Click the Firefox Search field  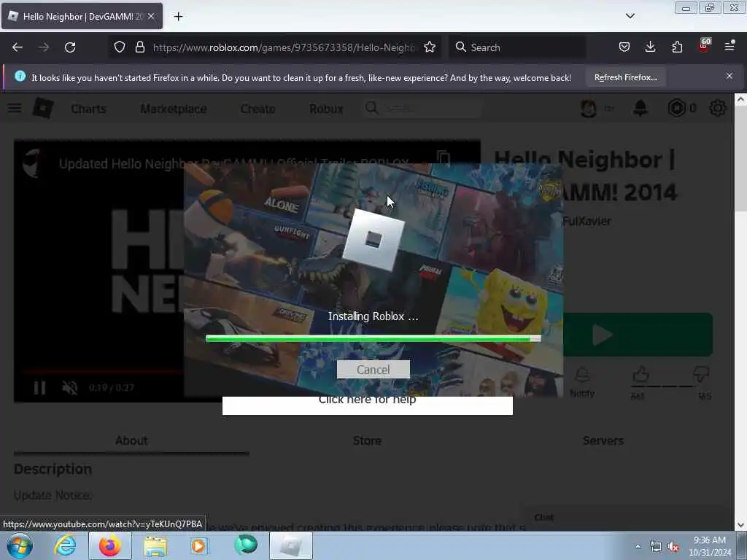pyautogui.click(x=517, y=47)
